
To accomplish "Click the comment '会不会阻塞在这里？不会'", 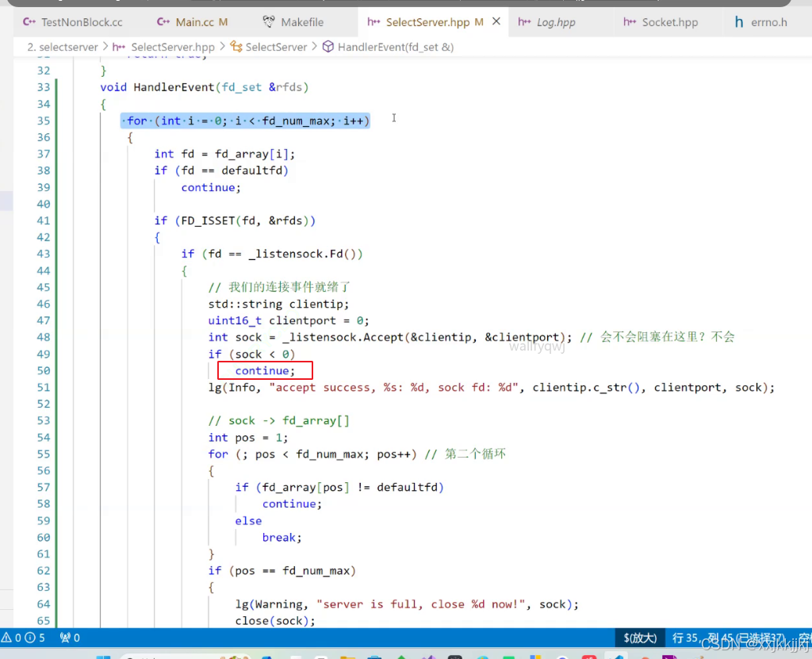I will (x=667, y=337).
